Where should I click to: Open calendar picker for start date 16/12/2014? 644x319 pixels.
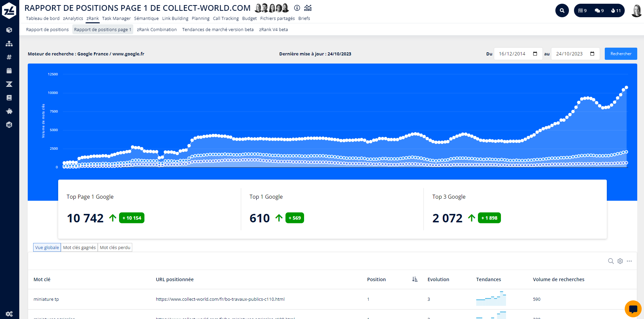535,54
